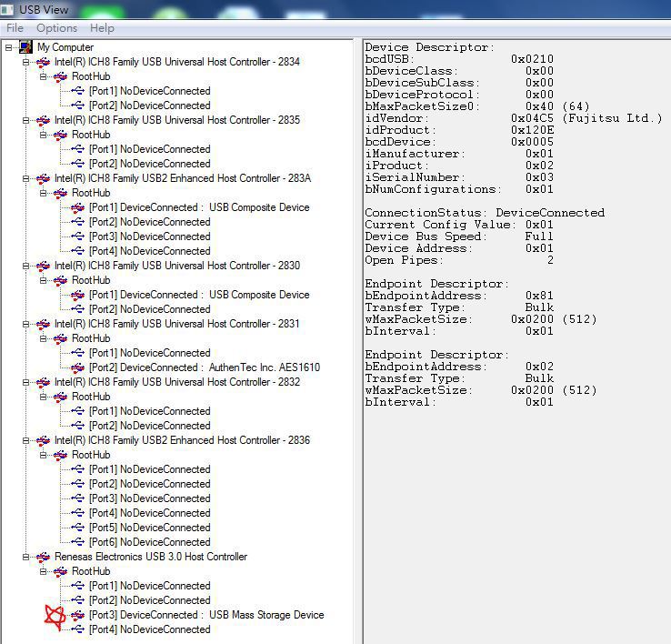Click the ICH8 Host Controller 2835 icon
This screenshot has width=671, height=644.
tap(43, 120)
